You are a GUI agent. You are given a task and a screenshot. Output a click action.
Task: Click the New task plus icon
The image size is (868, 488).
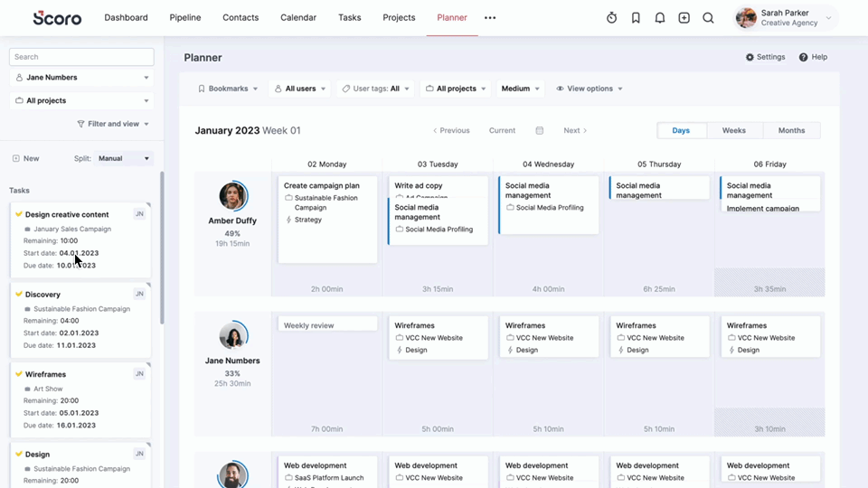point(16,158)
